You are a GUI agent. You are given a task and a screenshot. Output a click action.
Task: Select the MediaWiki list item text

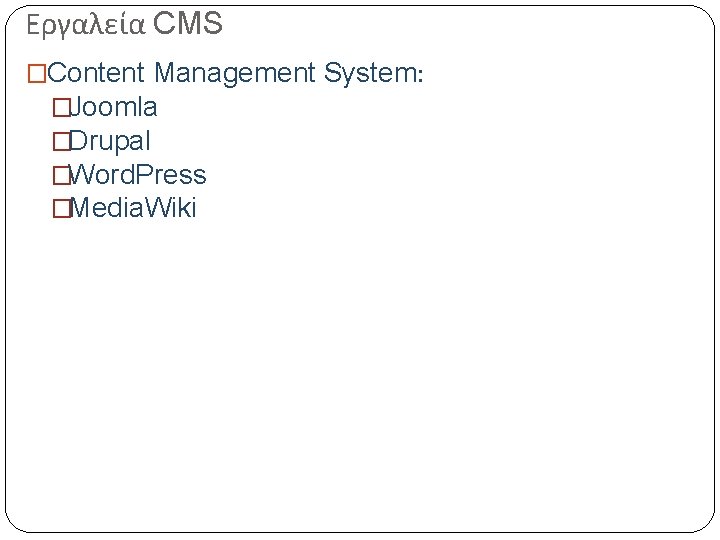133,208
